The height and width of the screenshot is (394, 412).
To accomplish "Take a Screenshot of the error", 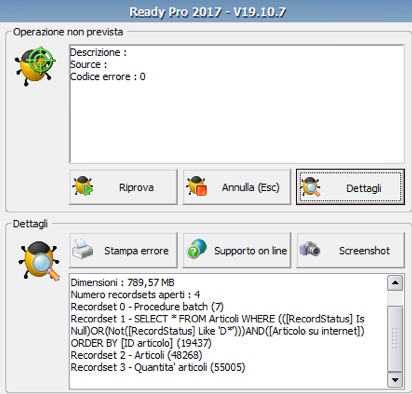I will click(351, 250).
